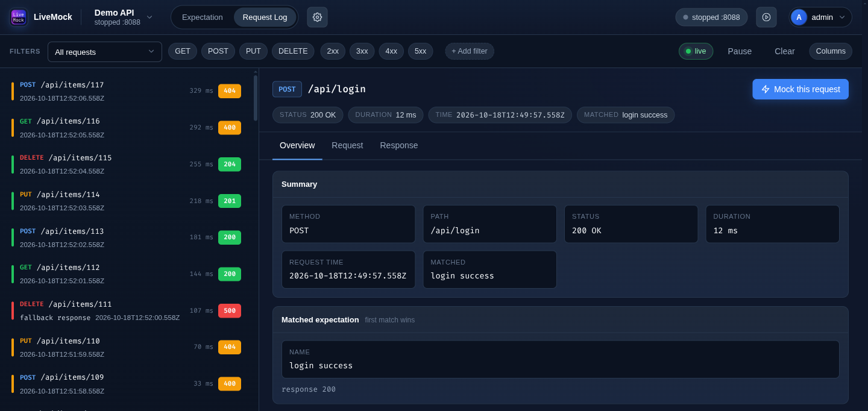Image resolution: width=868 pixels, height=411 pixels.
Task: Click the Mock this request button
Action: tap(800, 89)
